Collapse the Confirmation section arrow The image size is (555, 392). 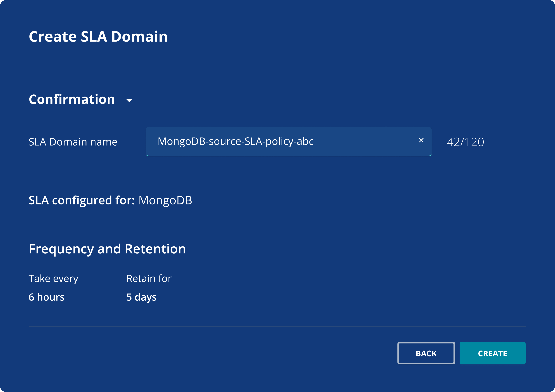pos(129,100)
